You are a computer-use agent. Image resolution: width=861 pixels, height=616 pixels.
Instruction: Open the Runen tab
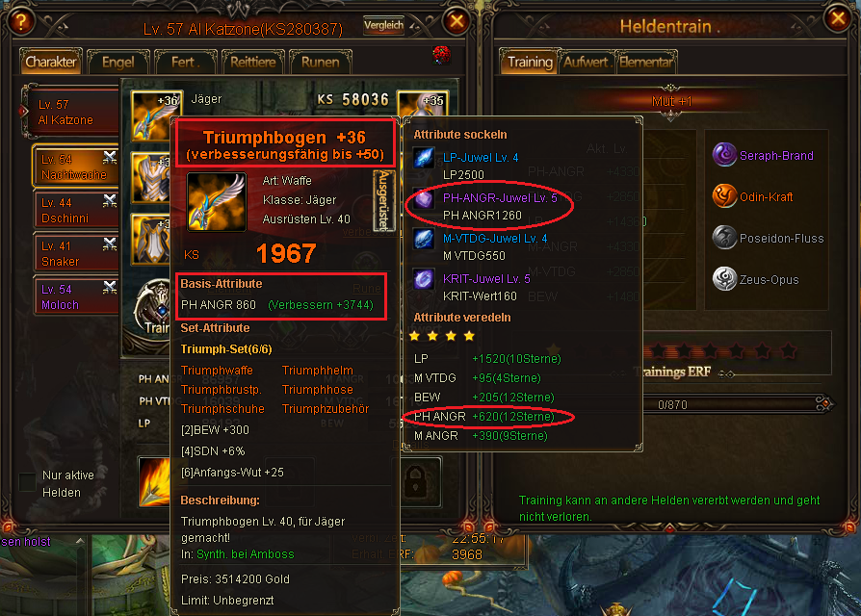pyautogui.click(x=320, y=62)
